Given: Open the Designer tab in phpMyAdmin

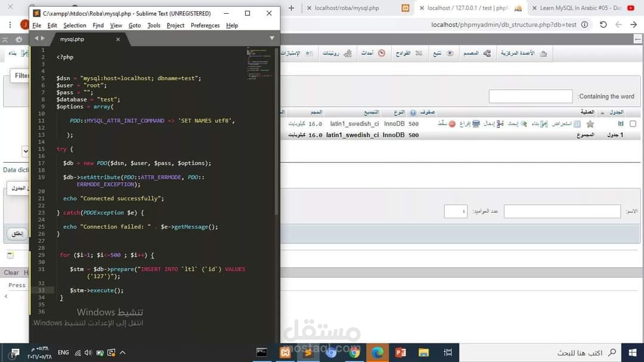Looking at the screenshot, I should tap(477, 54).
